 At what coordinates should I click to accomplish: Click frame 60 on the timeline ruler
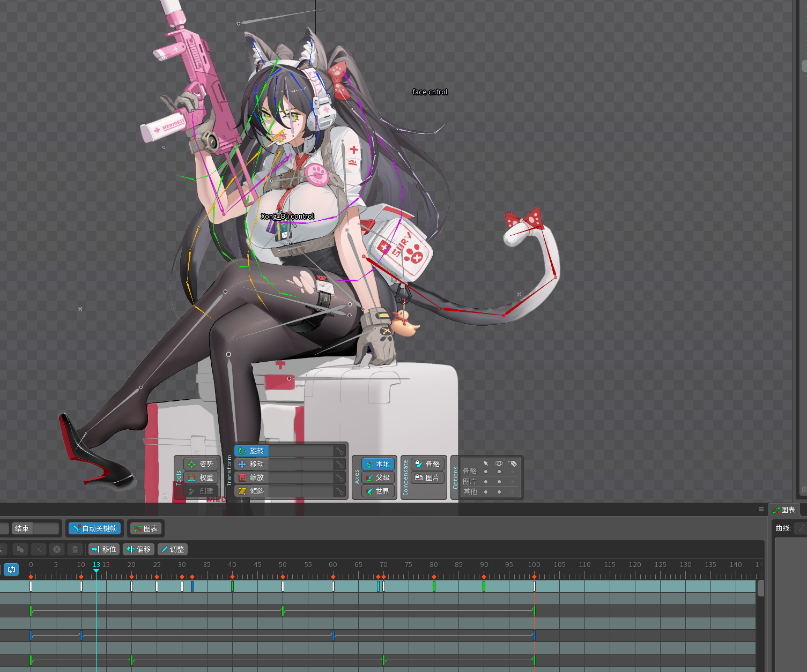pos(333,564)
